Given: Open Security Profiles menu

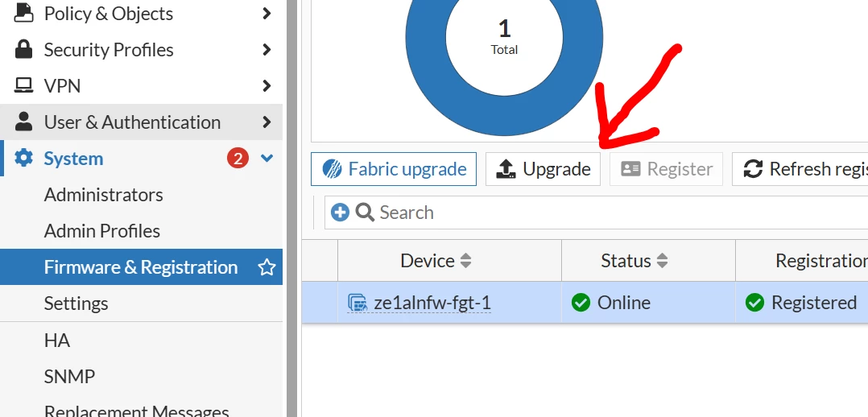Looking at the screenshot, I should [141, 50].
